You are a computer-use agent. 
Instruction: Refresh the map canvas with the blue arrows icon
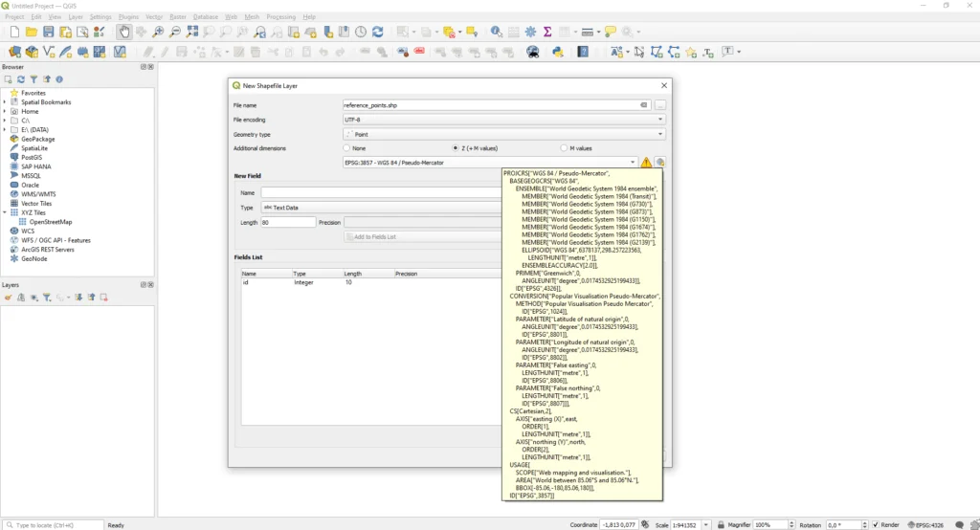click(x=377, y=32)
